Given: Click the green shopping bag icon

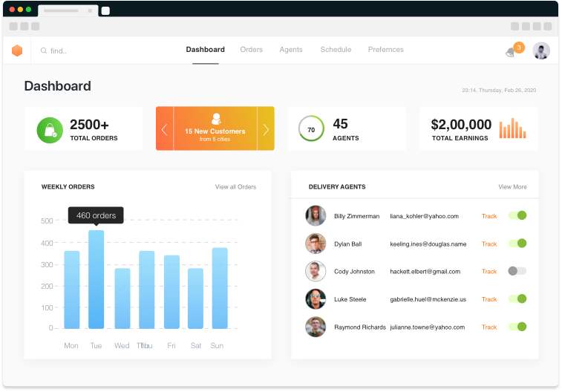Looking at the screenshot, I should [x=50, y=130].
